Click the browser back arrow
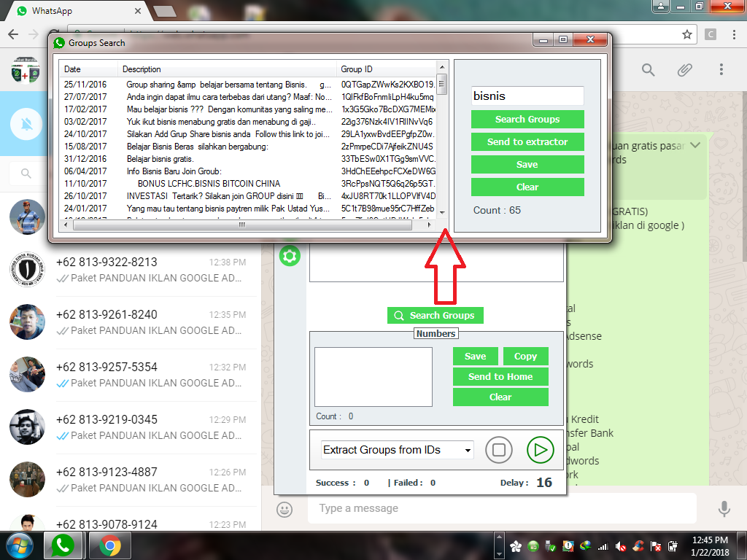The image size is (747, 560). click(x=13, y=34)
